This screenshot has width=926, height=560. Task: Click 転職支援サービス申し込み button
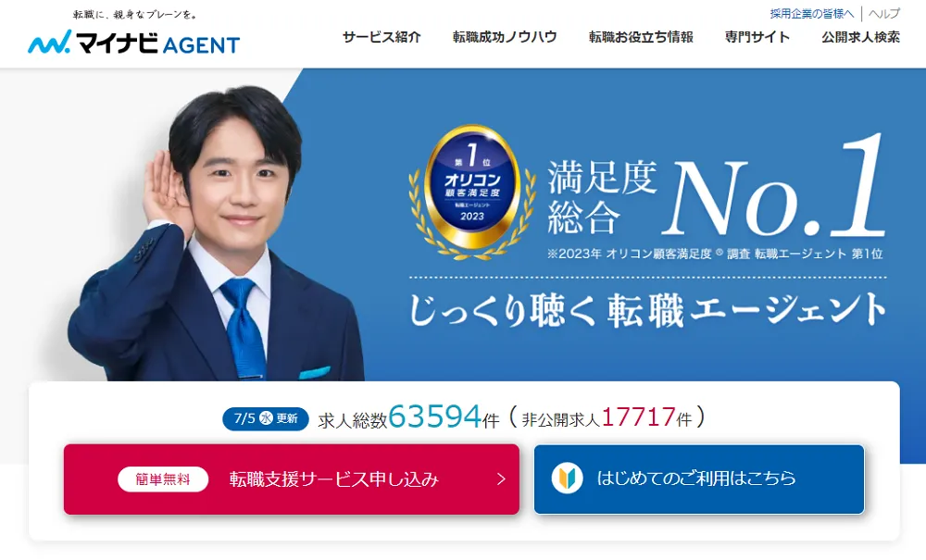click(292, 479)
